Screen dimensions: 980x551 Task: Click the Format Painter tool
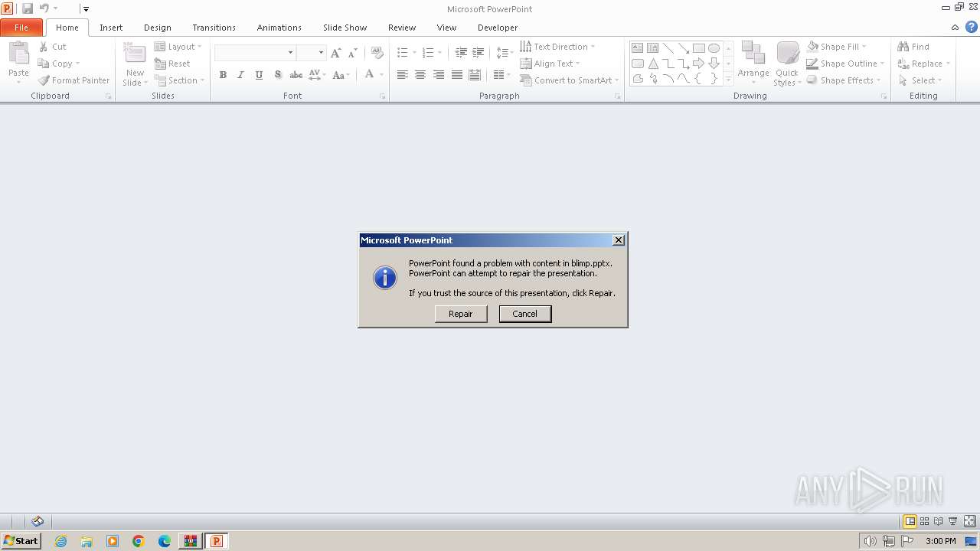click(x=74, y=80)
